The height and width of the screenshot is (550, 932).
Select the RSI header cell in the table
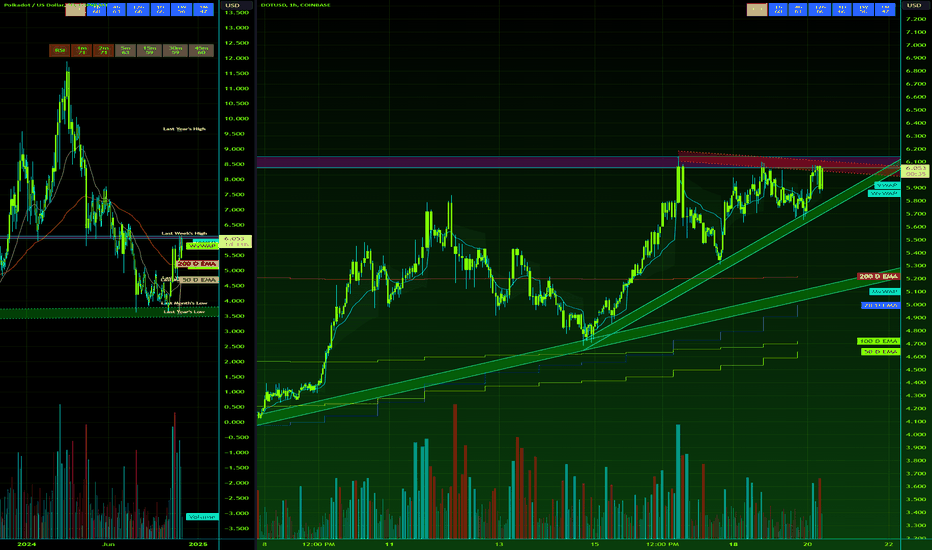[59, 51]
